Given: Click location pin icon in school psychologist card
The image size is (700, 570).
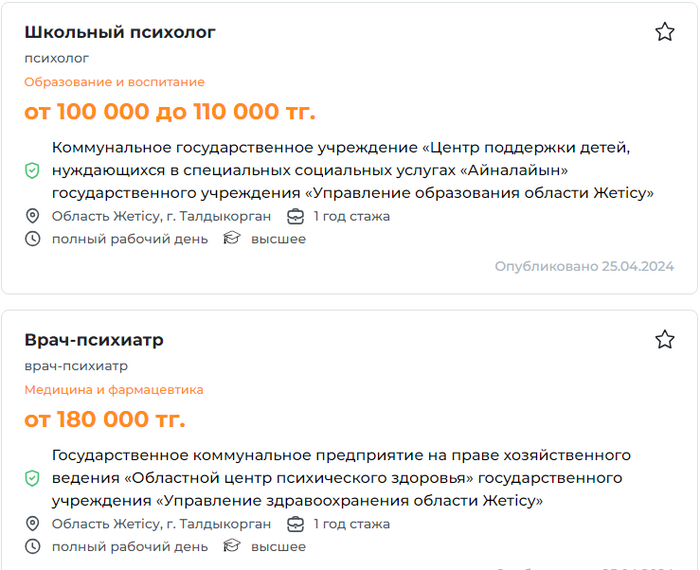Looking at the screenshot, I should tap(32, 216).
